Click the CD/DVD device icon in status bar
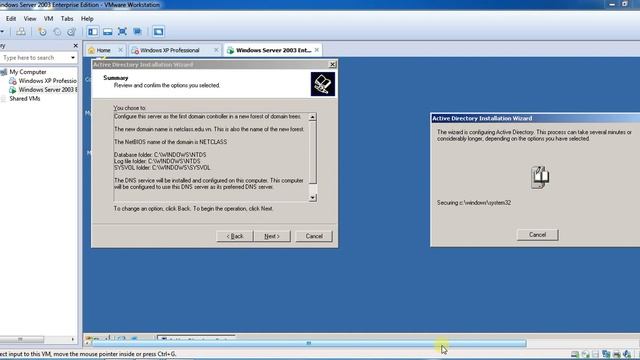This screenshot has height=360, width=640. tap(585, 354)
